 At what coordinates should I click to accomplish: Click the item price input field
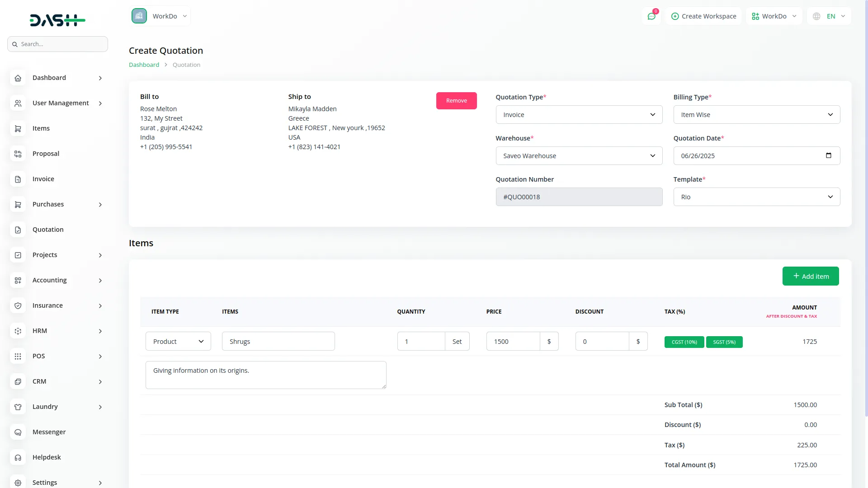(x=513, y=342)
